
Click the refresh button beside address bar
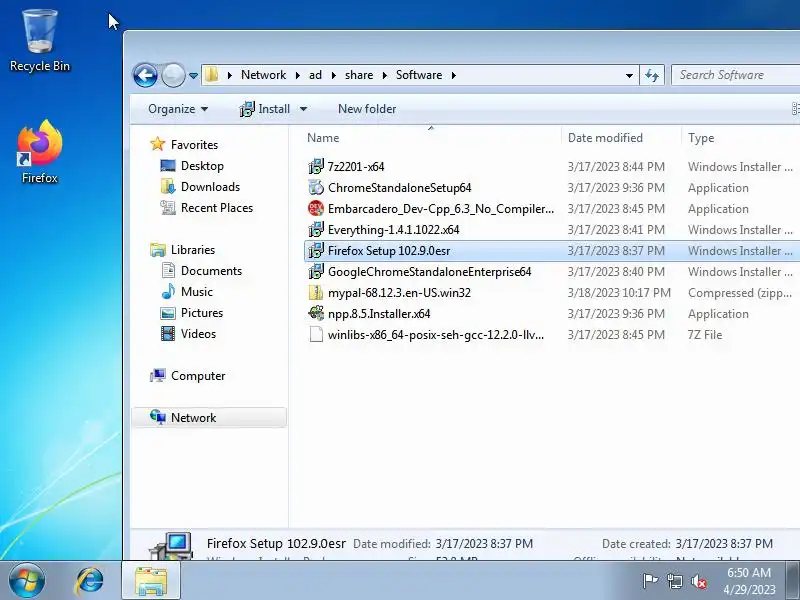(x=652, y=76)
